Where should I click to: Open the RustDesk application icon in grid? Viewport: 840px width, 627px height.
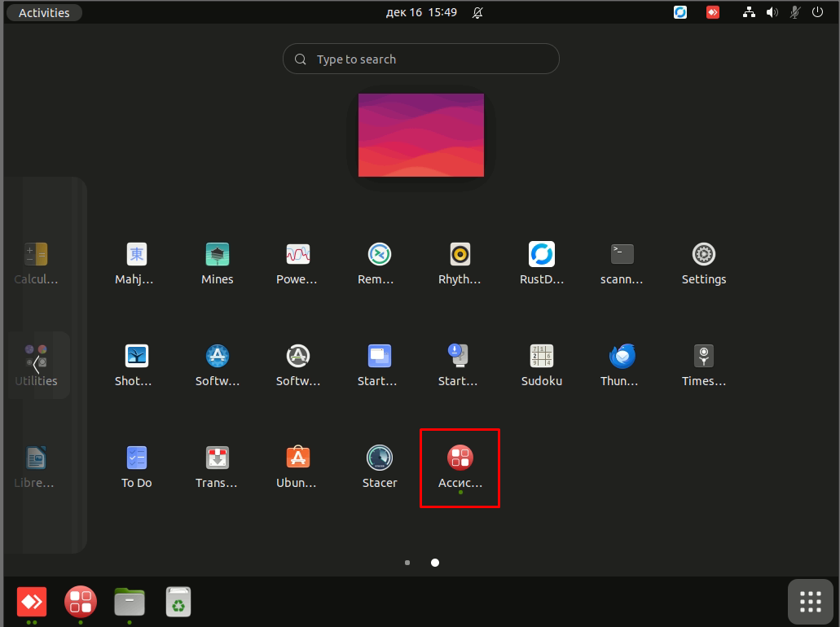tap(541, 255)
